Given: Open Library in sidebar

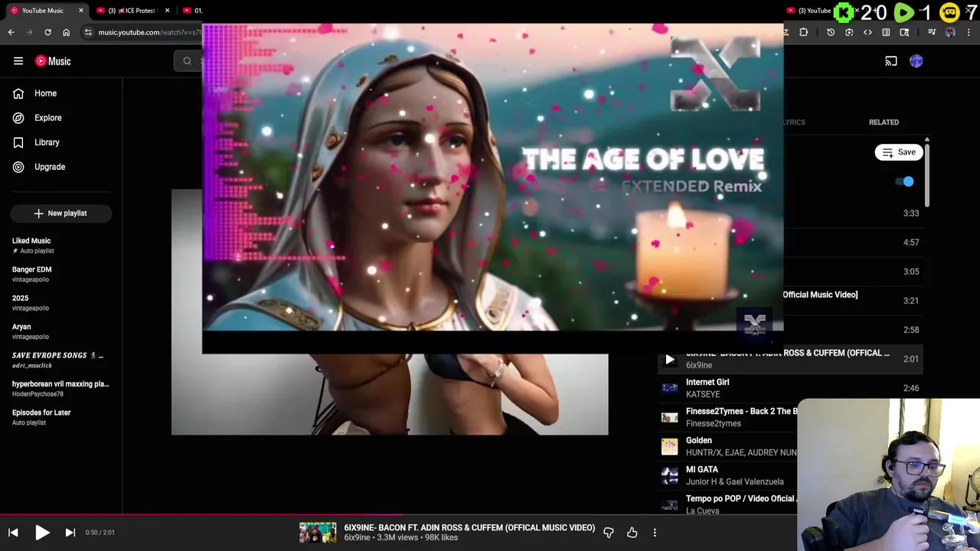Looking at the screenshot, I should click(x=61, y=142).
